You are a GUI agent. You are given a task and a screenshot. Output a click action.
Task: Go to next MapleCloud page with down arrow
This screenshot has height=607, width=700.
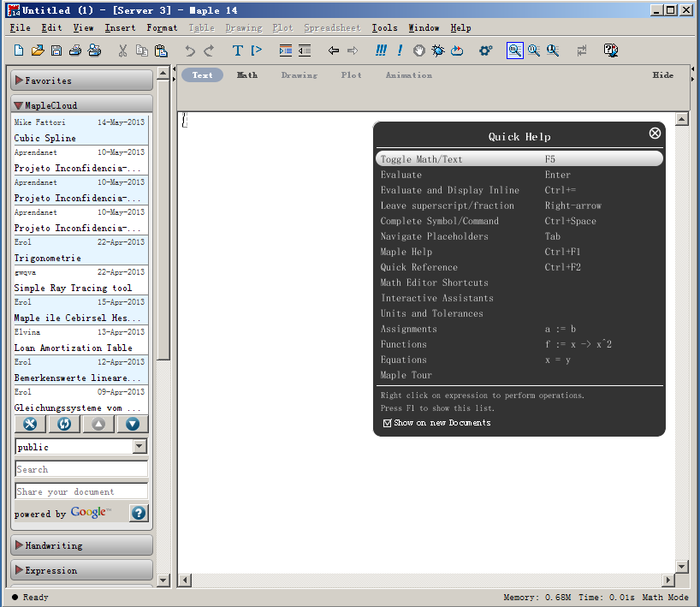133,424
